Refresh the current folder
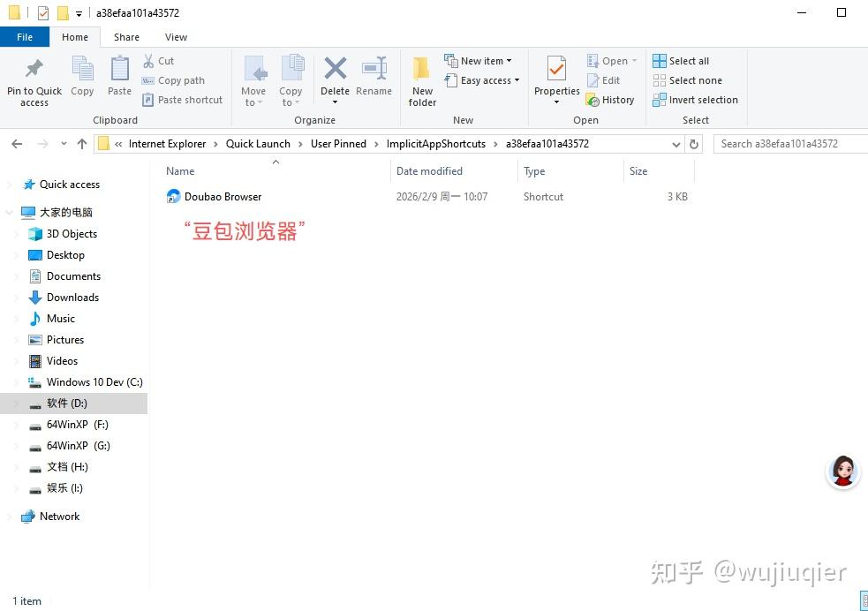The image size is (868, 611). (x=694, y=145)
